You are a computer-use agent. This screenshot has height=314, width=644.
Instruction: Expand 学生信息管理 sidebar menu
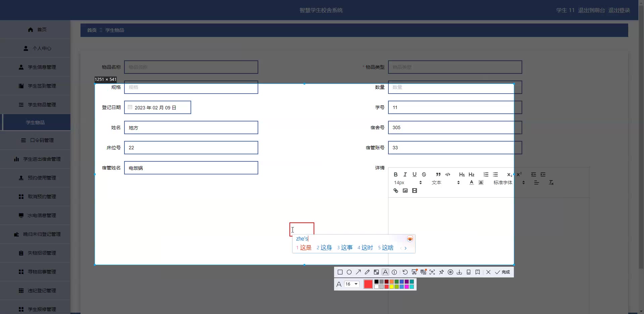coord(35,67)
